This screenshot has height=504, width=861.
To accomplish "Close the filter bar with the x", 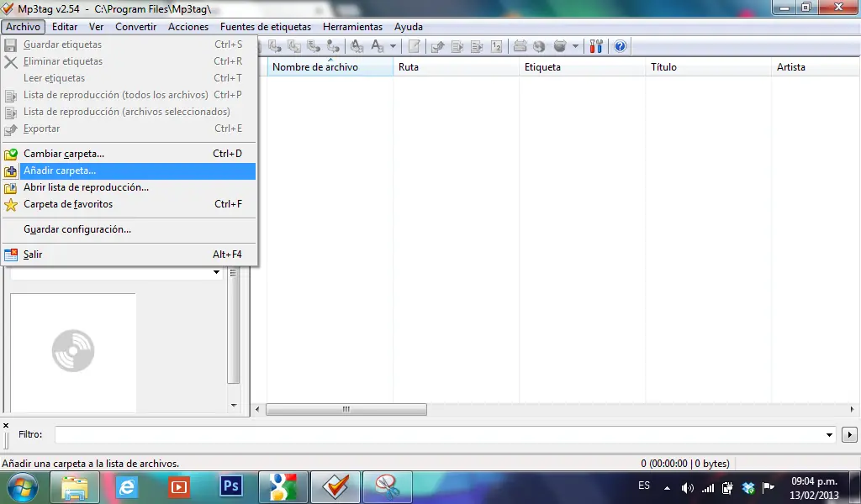I will (x=6, y=425).
